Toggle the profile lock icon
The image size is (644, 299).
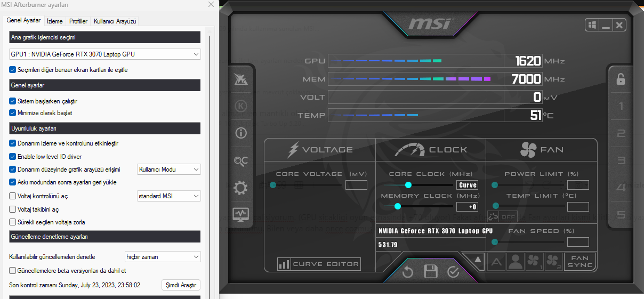621,79
